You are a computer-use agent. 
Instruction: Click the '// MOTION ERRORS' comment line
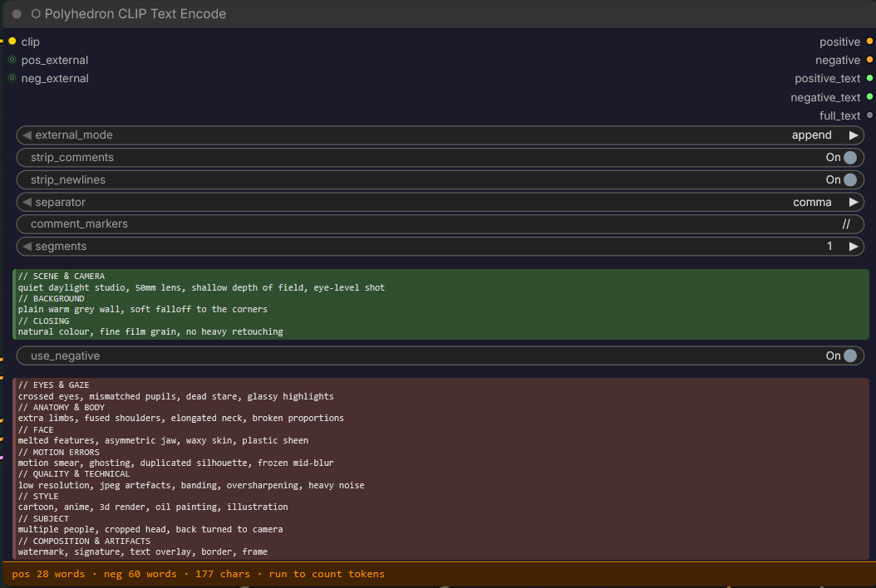[59, 453]
